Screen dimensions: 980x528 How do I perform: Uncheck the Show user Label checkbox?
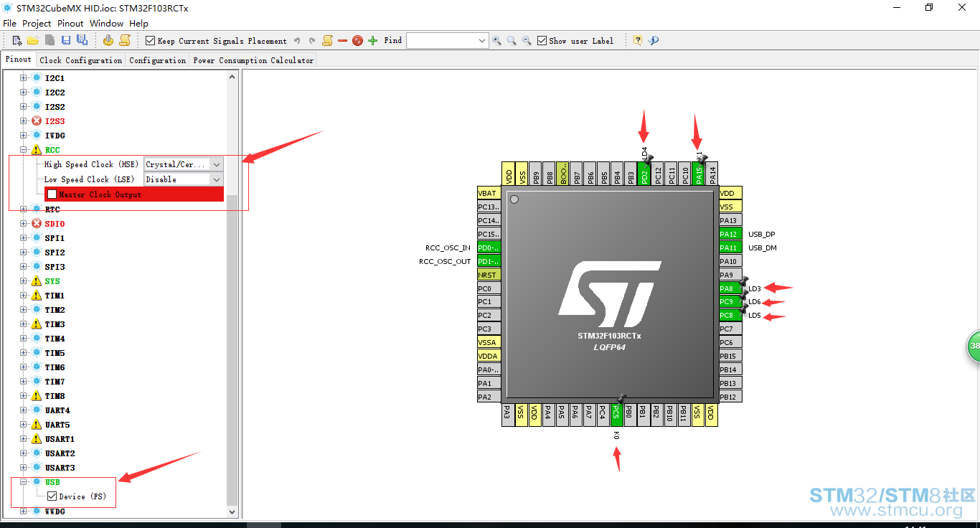click(542, 41)
